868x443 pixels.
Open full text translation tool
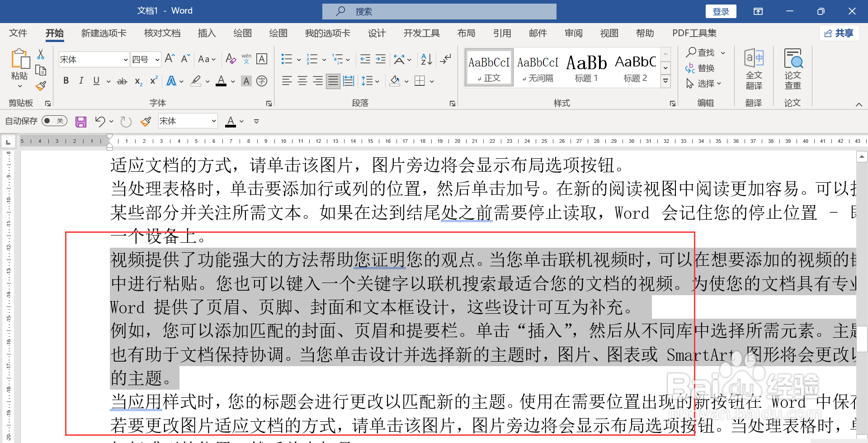click(x=754, y=69)
